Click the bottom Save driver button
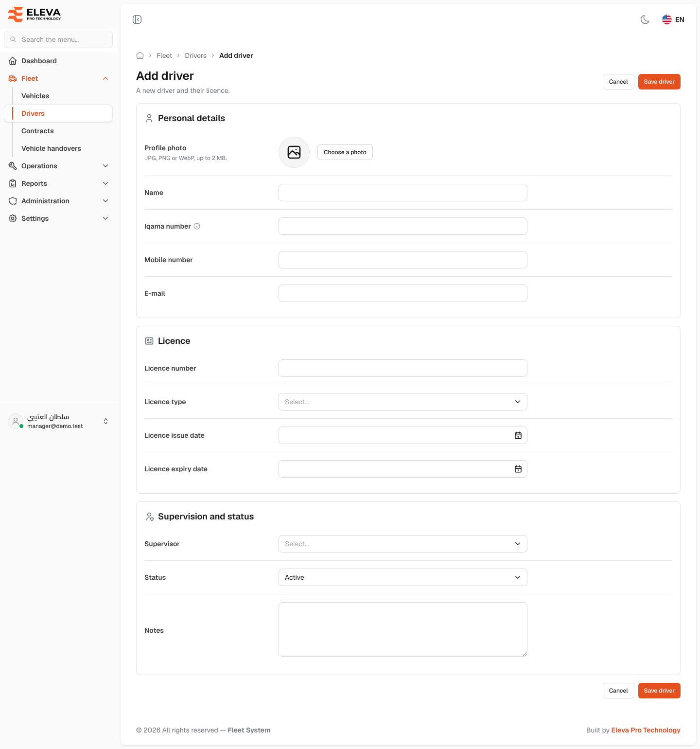The image size is (700, 749). (x=659, y=691)
